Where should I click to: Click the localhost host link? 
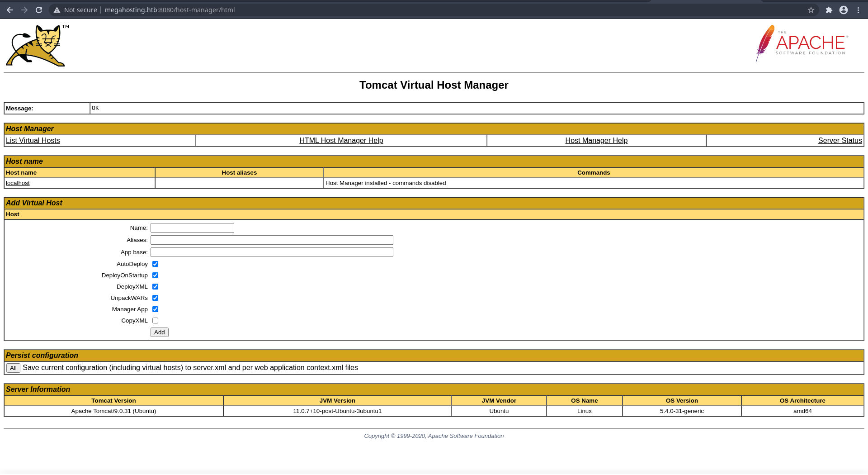pos(18,183)
